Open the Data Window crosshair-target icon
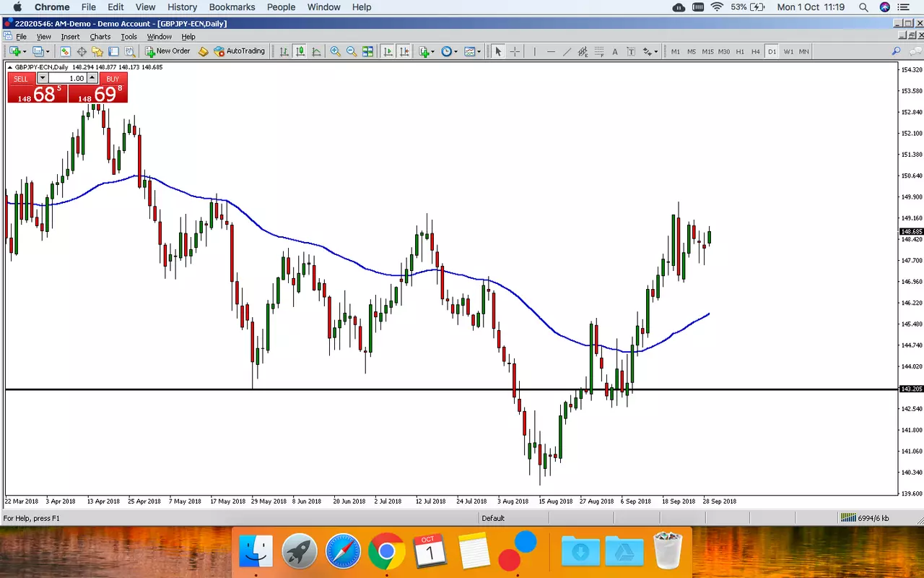924x578 pixels. (x=82, y=51)
